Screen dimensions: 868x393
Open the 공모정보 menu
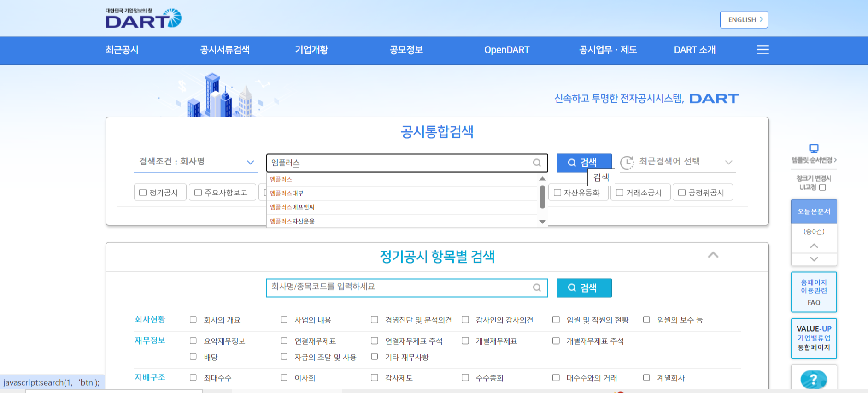coord(406,50)
